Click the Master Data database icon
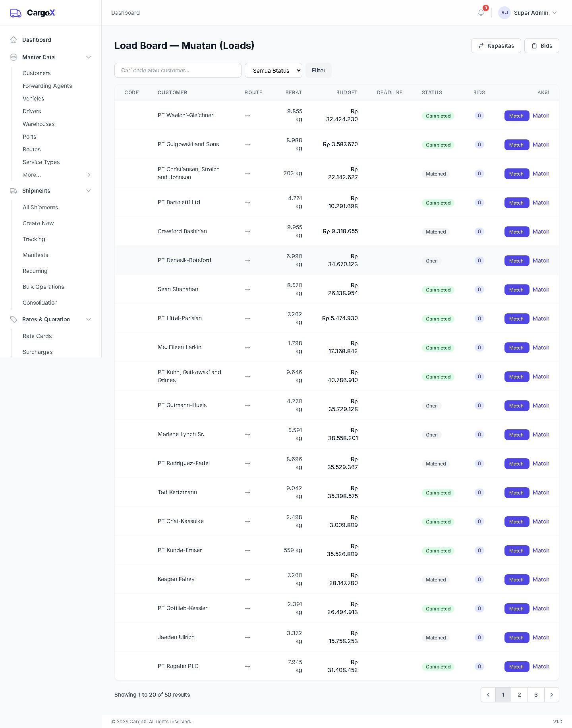This screenshot has width=572, height=728. pyautogui.click(x=14, y=57)
